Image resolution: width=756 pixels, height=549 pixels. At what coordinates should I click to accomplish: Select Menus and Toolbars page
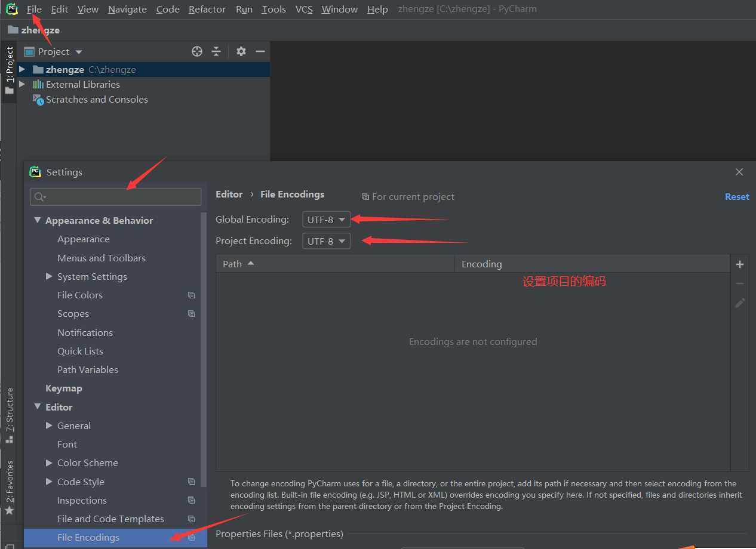(102, 258)
